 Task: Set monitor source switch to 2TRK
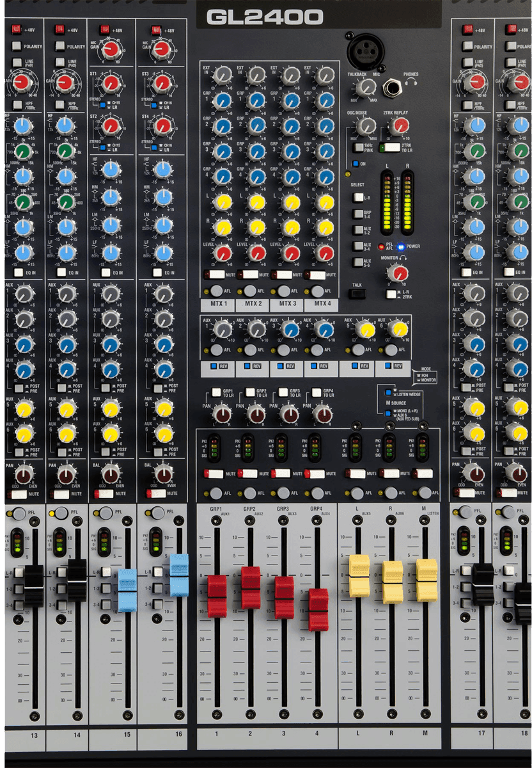click(x=391, y=294)
